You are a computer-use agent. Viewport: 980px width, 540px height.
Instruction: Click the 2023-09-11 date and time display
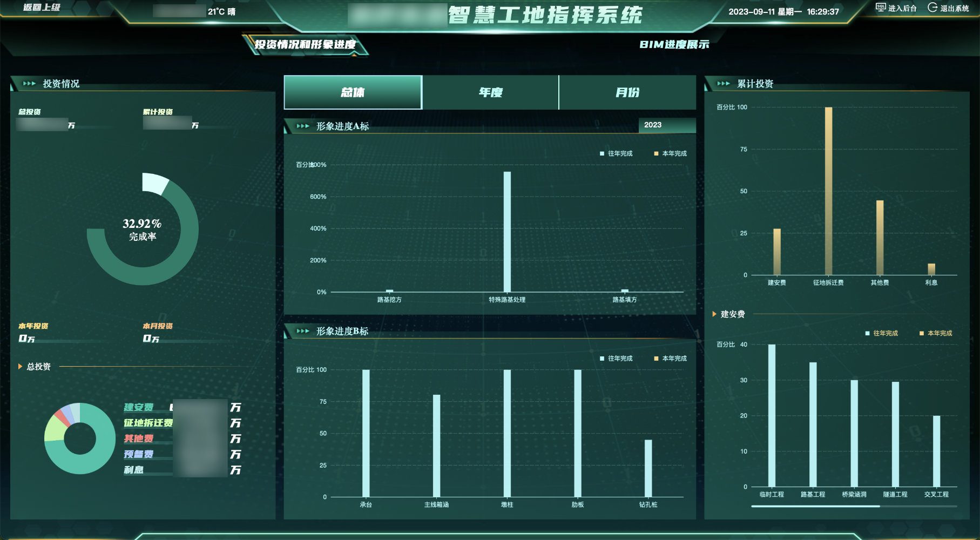pos(783,11)
